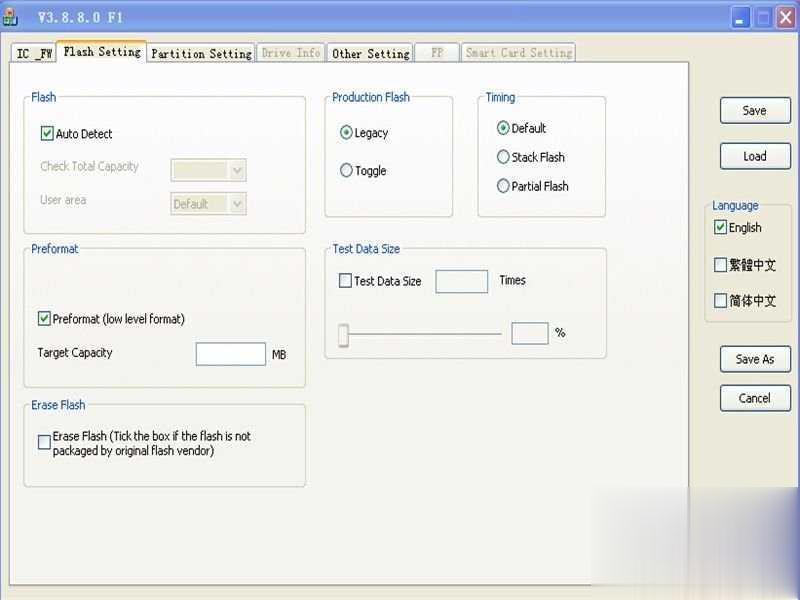Switch to the IC_FW tab
The width and height of the screenshot is (800, 600).
point(34,54)
